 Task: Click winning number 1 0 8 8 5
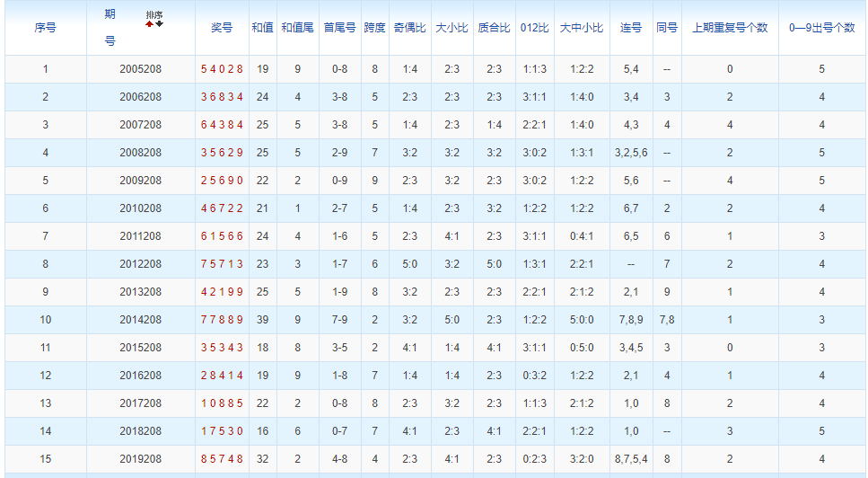[x=222, y=403]
